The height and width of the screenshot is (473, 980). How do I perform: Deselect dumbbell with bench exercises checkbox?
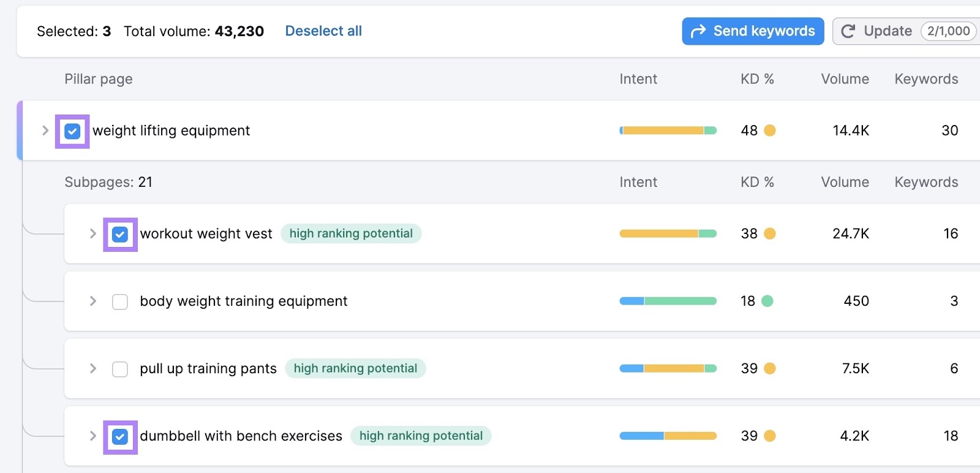tap(120, 436)
